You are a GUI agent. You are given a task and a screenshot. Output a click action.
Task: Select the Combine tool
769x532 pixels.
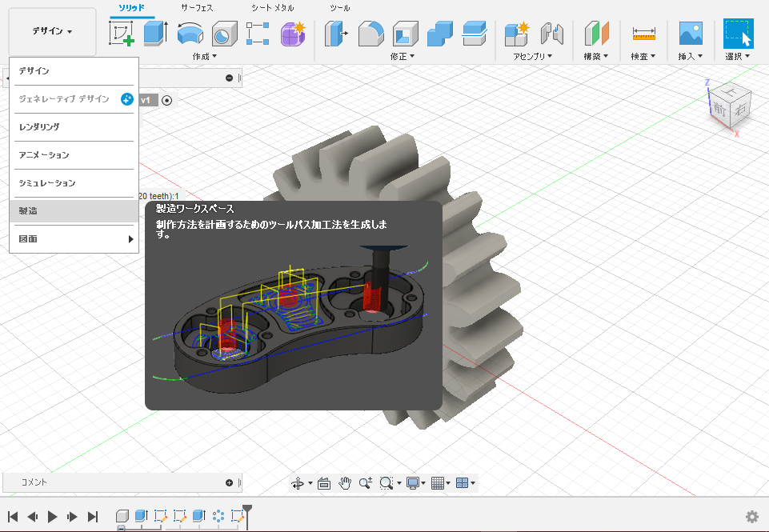pos(440,34)
